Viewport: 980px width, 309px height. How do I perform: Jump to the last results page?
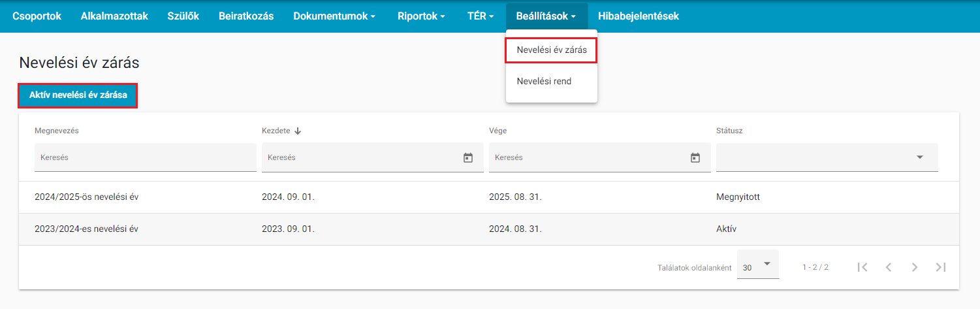941,267
